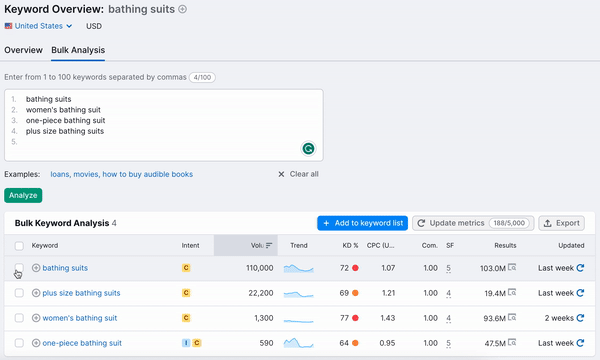The image size is (600, 360).
Task: Click the 4/100 keyword count badge
Action: coord(202,77)
